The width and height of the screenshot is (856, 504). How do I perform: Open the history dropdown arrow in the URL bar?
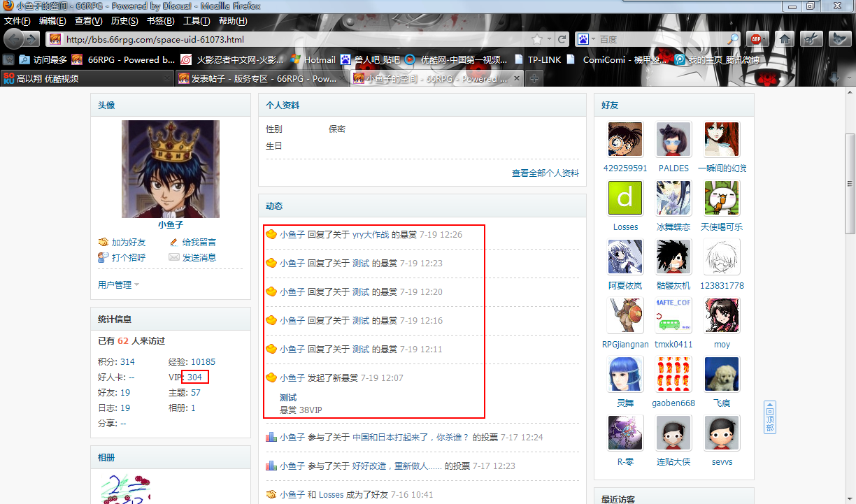[549, 39]
